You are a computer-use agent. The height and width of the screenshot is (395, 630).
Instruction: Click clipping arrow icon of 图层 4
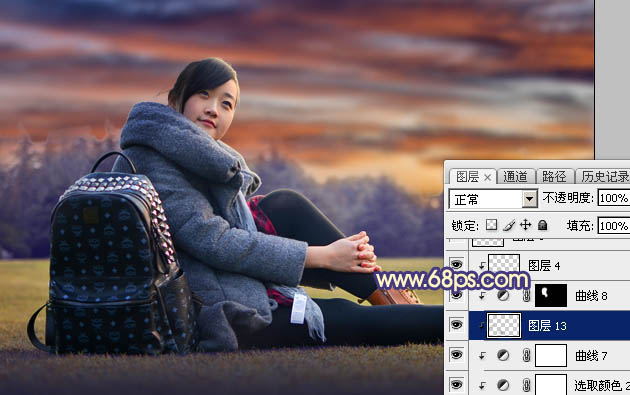482,265
